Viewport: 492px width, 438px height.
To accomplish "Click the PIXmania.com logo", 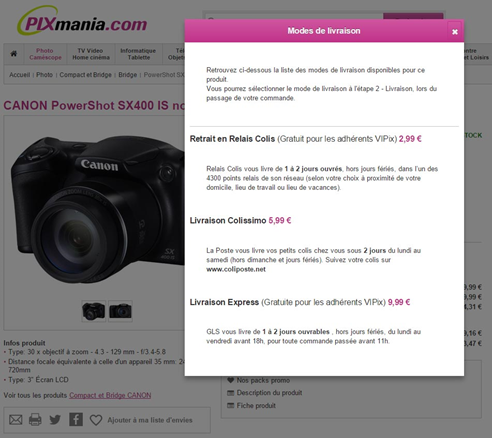I will pos(82,21).
